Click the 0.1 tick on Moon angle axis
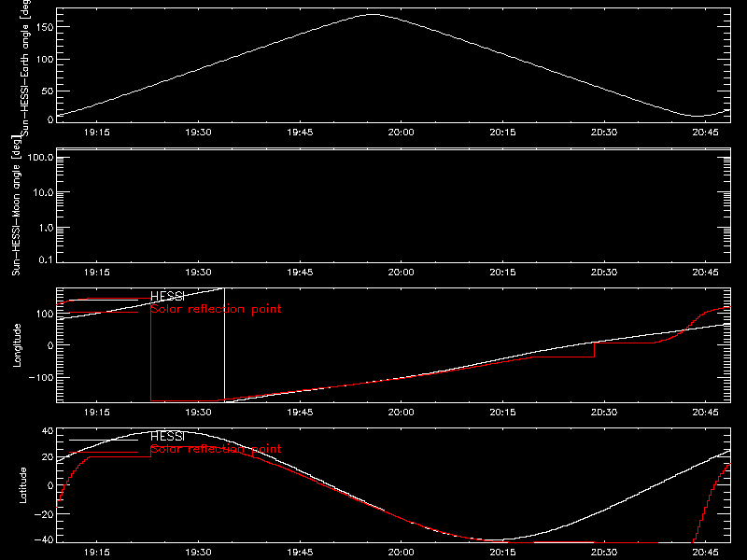Viewport: 747px width, 560px height. [x=46, y=259]
